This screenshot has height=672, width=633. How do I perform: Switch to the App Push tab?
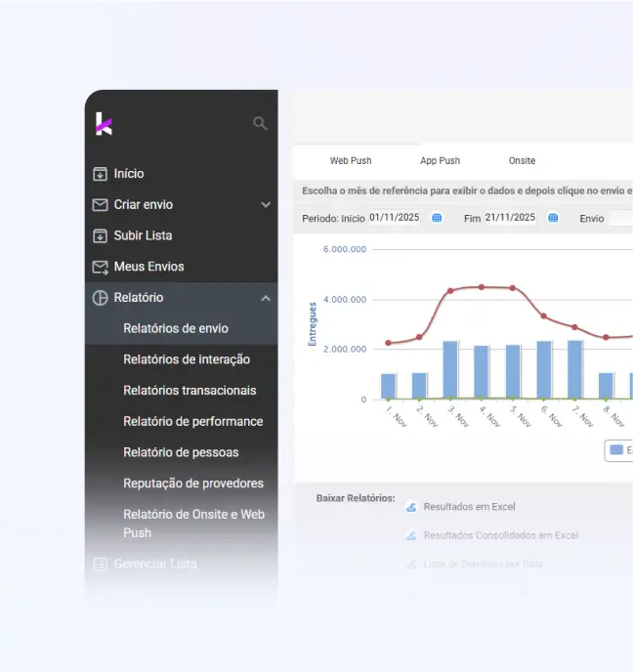(x=440, y=160)
